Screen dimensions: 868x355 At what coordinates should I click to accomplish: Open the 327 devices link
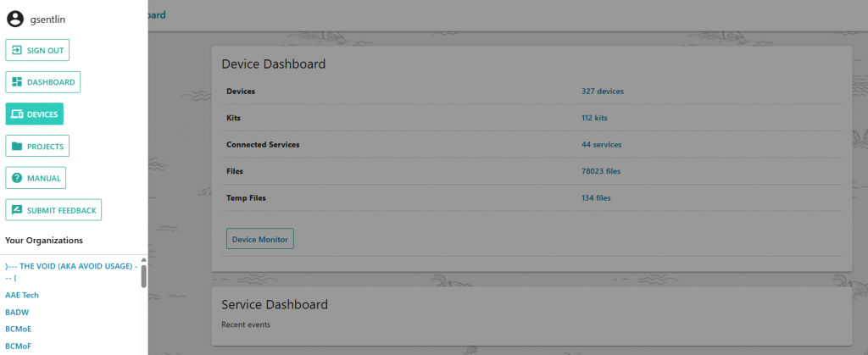point(602,92)
